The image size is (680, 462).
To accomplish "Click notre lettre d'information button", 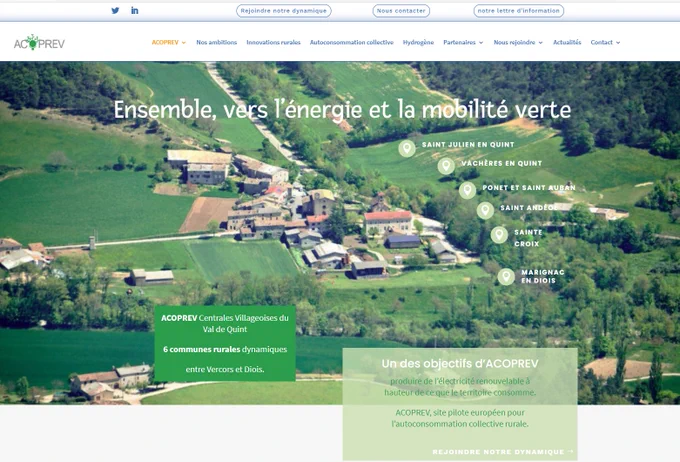I will click(x=519, y=11).
